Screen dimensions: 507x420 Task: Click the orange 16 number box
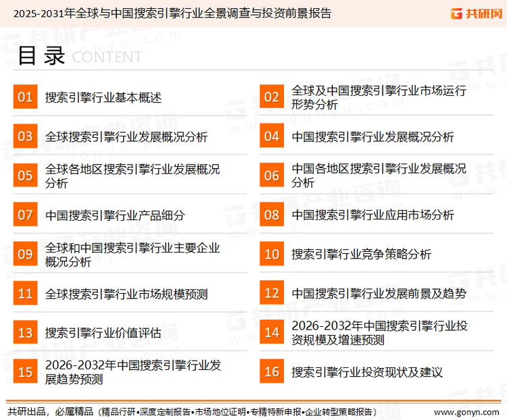pos(272,371)
